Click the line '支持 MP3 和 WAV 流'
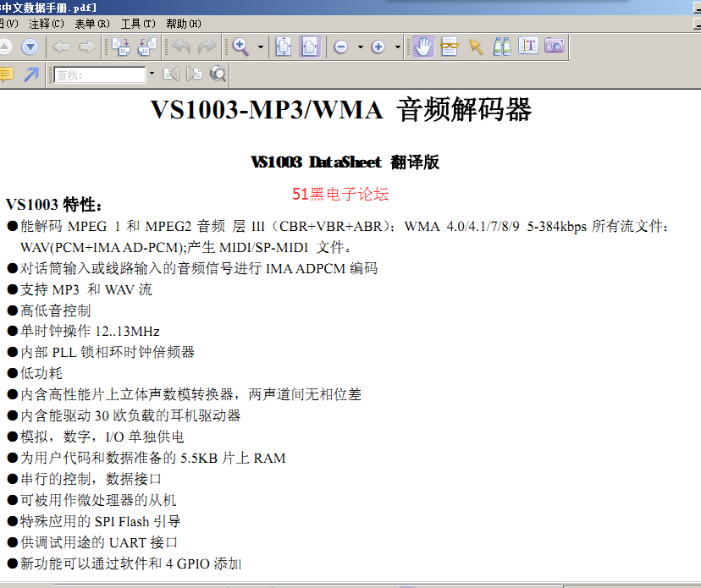Viewport: 701px width, 588px height. (x=86, y=289)
